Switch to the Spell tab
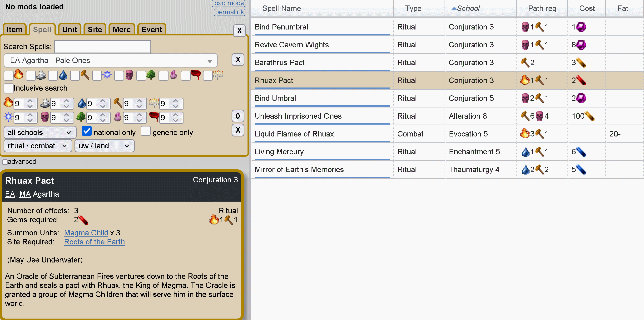 point(42,29)
